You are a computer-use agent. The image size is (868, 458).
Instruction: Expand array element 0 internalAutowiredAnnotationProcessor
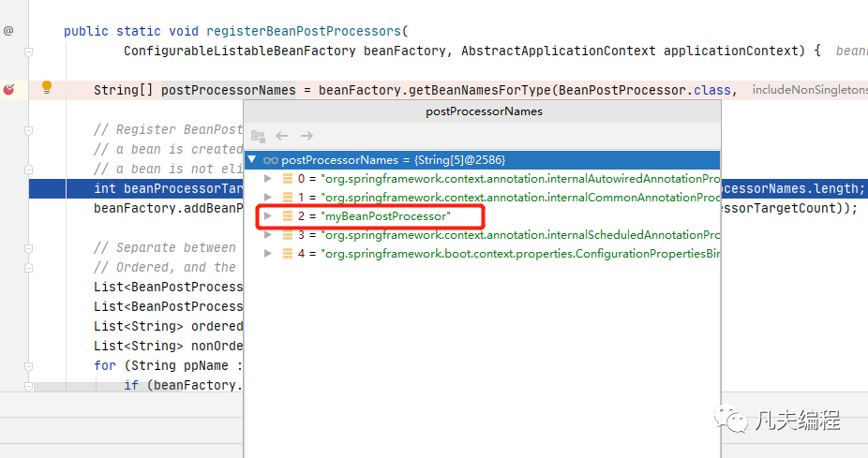click(268, 179)
